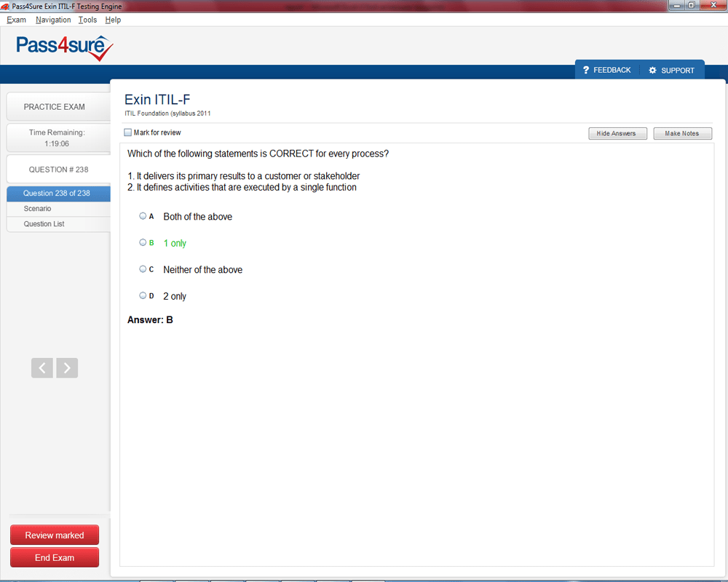Click the Time Remaining 1:19:06 display
This screenshot has height=582, width=728.
pyautogui.click(x=58, y=137)
